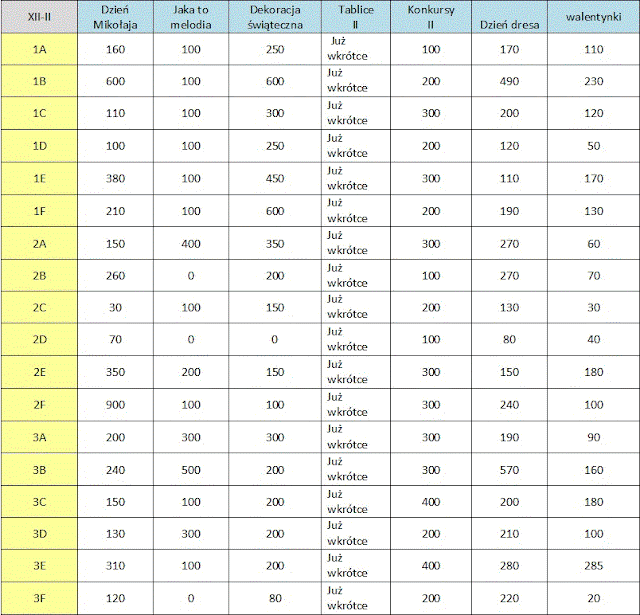Select 80 in row 2D Dzień dresa
Viewport: 640px width, 615px height.
pos(509,339)
